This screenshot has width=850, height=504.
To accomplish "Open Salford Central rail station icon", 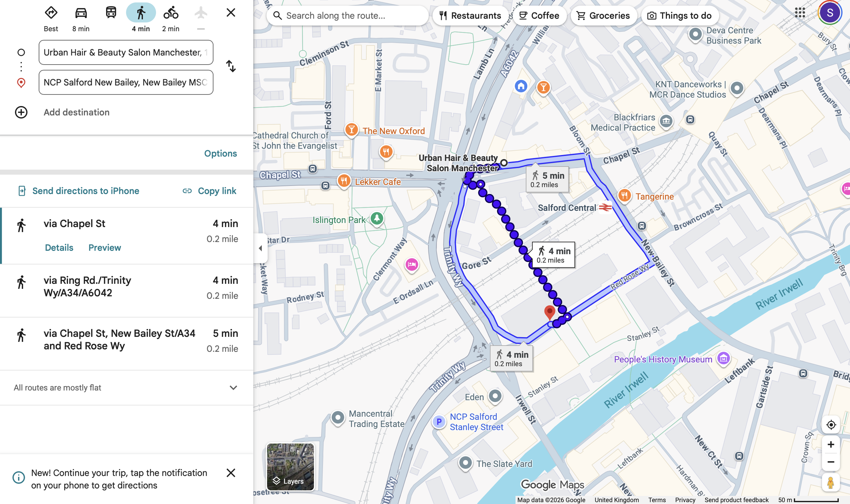I will (605, 207).
